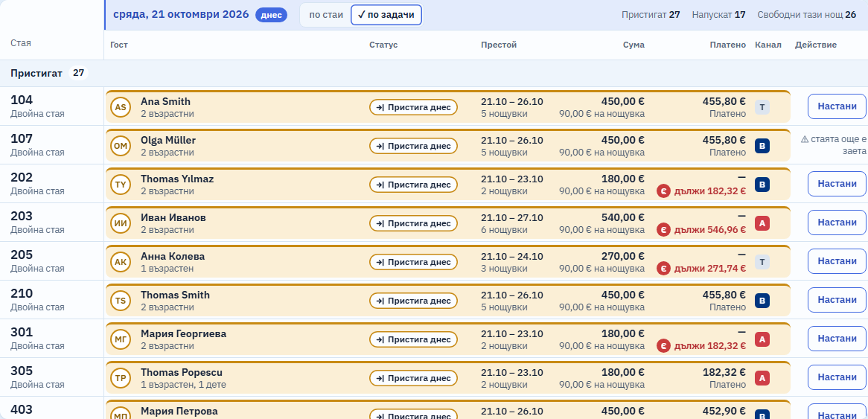Click the blue B channel badge for Thomas Smith
The image size is (868, 419).
coord(762,301)
